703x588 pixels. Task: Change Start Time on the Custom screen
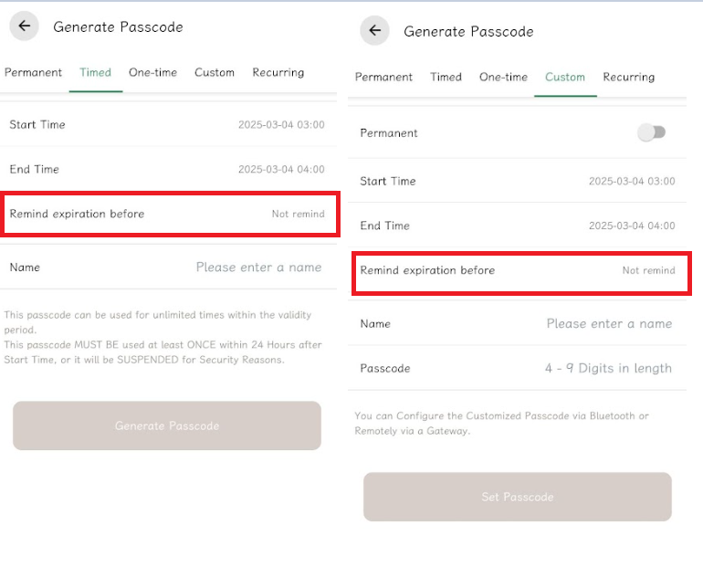coord(517,181)
